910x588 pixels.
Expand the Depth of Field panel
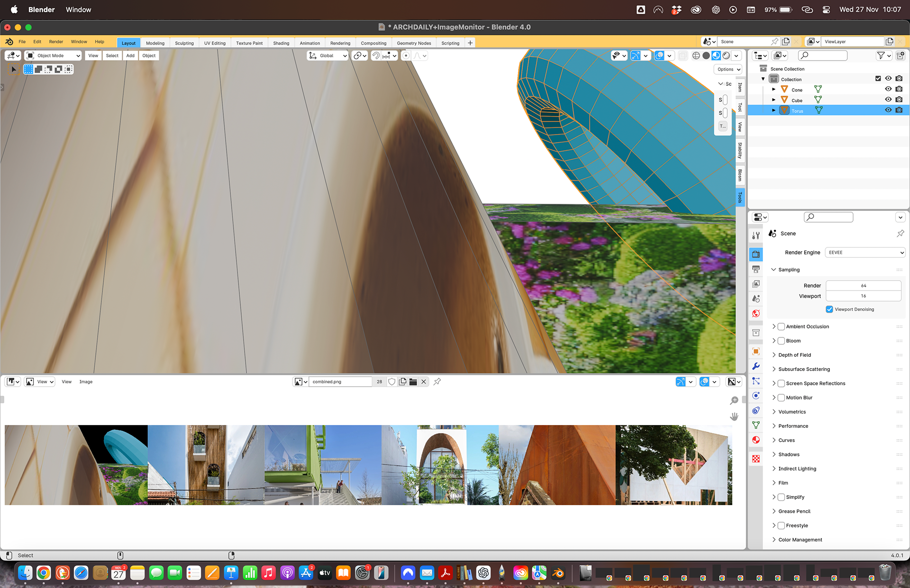click(795, 355)
